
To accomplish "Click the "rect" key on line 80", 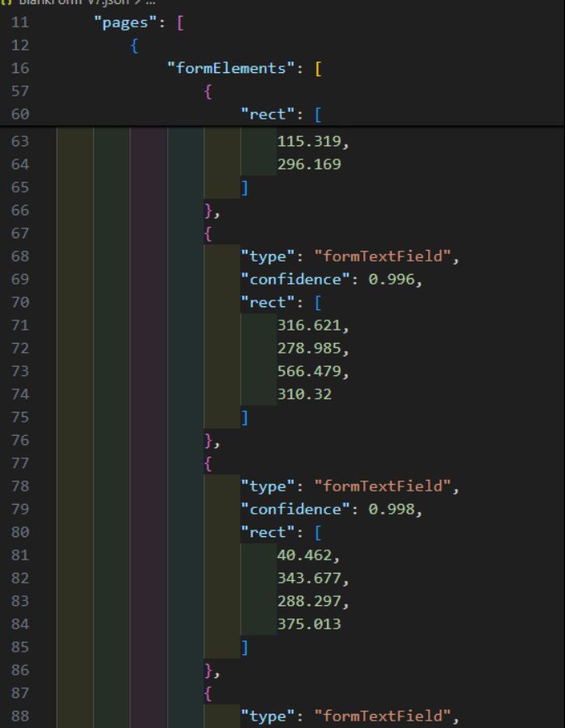I will (267, 532).
